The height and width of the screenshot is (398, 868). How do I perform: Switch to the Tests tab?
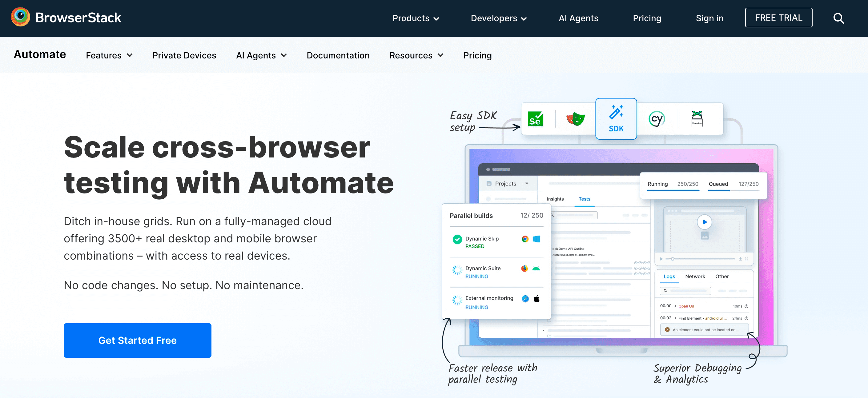[584, 199]
